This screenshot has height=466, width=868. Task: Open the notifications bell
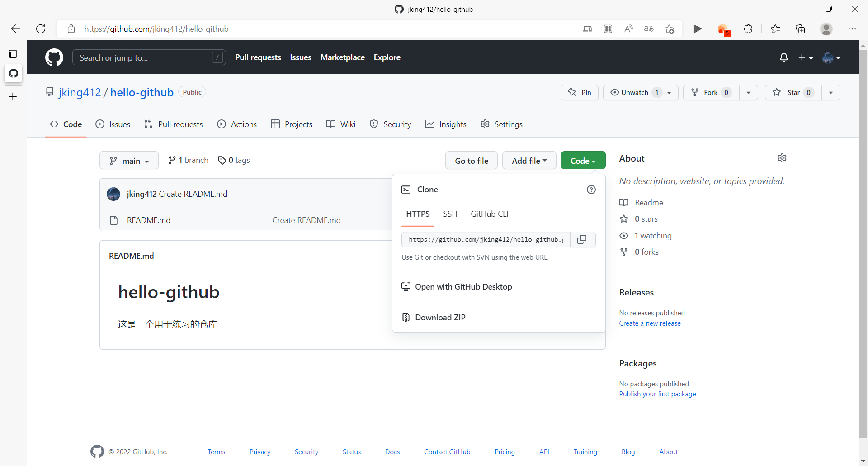click(x=784, y=57)
